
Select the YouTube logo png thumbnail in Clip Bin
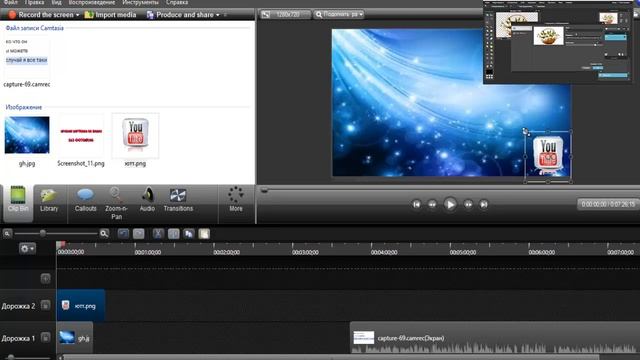tap(136, 136)
